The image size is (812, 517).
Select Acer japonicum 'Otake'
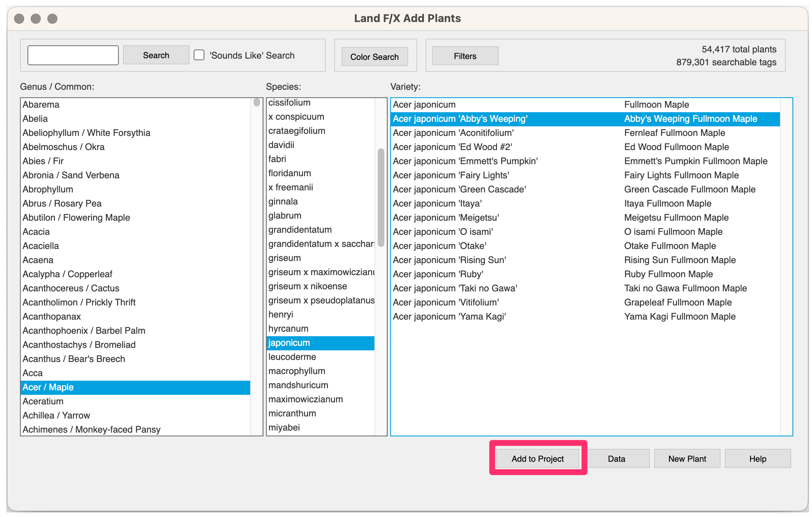pyautogui.click(x=586, y=246)
